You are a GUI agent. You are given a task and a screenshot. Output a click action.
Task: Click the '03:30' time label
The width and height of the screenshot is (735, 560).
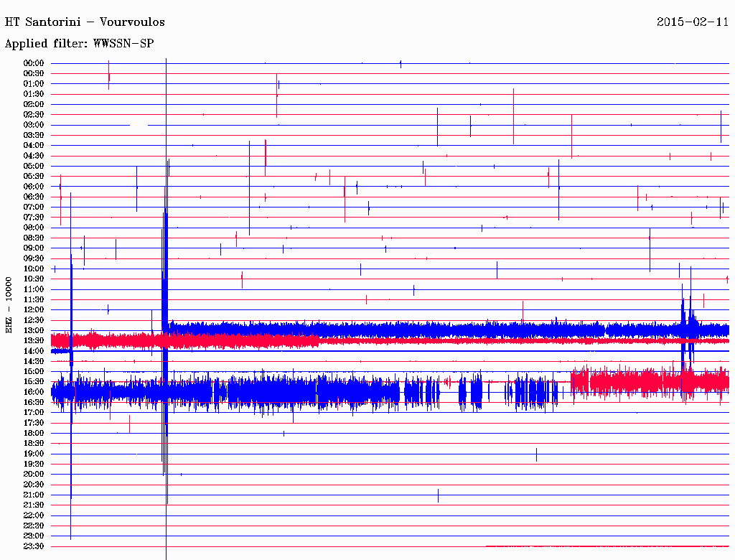34,136
